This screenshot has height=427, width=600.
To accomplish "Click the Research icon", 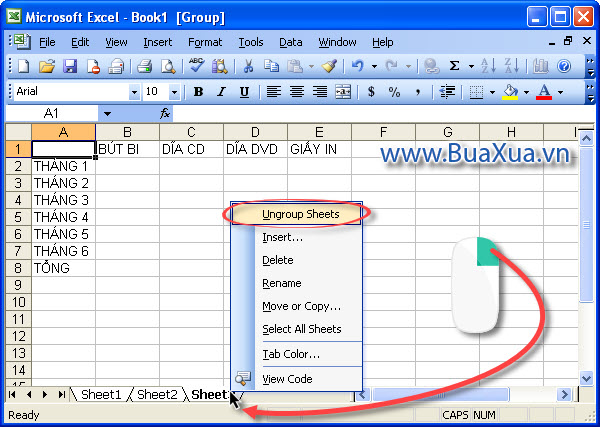I will [x=220, y=67].
